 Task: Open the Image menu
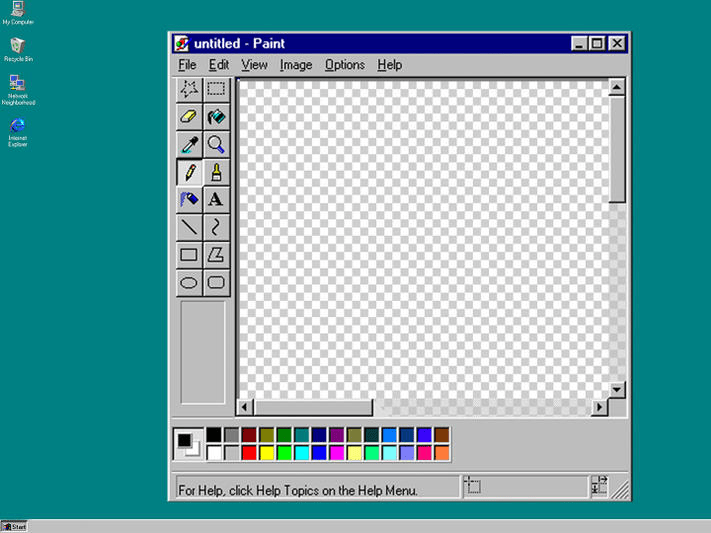tap(296, 65)
